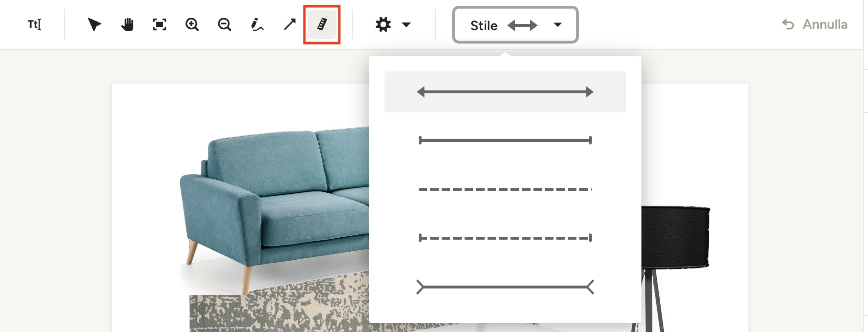Select the plain dashed line style
The width and height of the screenshot is (868, 332).
[x=505, y=189]
